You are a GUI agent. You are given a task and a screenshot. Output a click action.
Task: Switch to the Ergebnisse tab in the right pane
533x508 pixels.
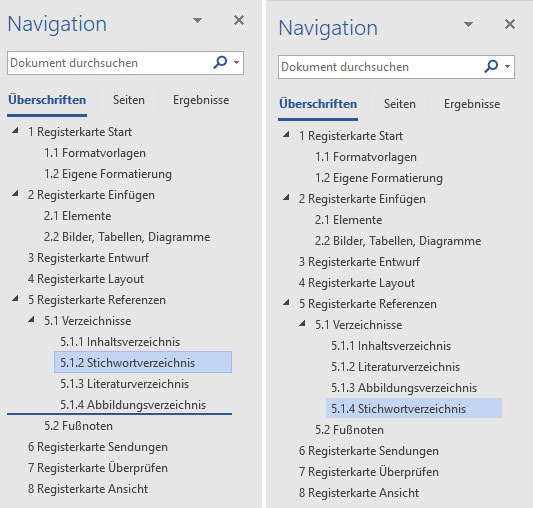click(x=472, y=104)
